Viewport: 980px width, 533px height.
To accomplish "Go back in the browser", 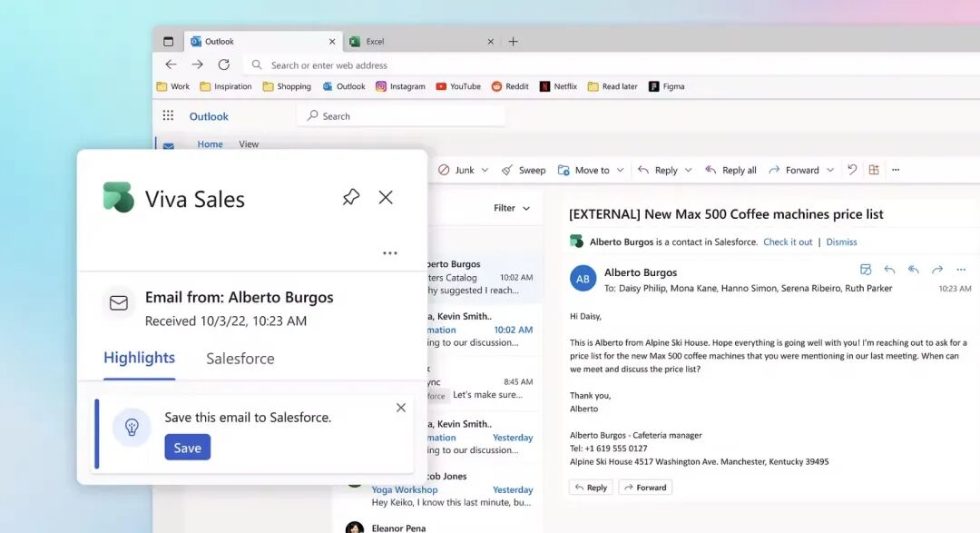I will [x=171, y=64].
